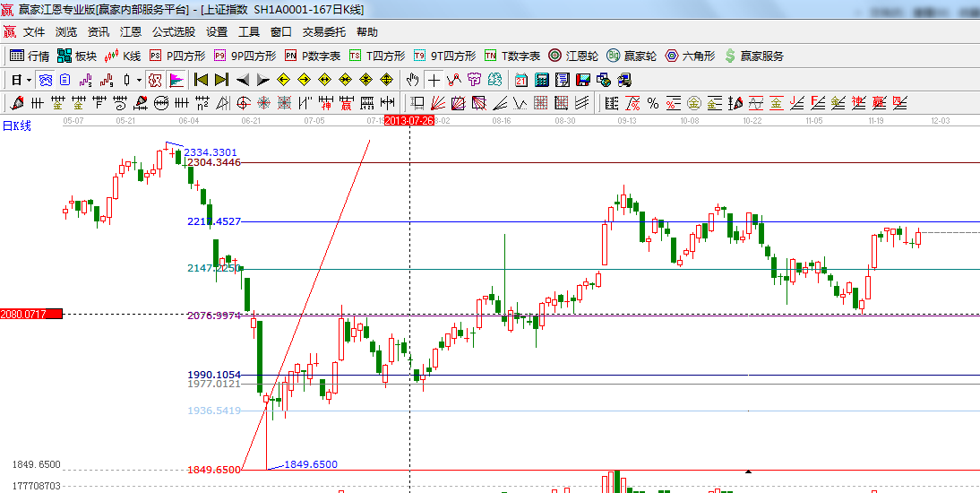This screenshot has width=980, height=493.
Task: Expand the candlestick style dropdown arrow
Action: (139, 80)
